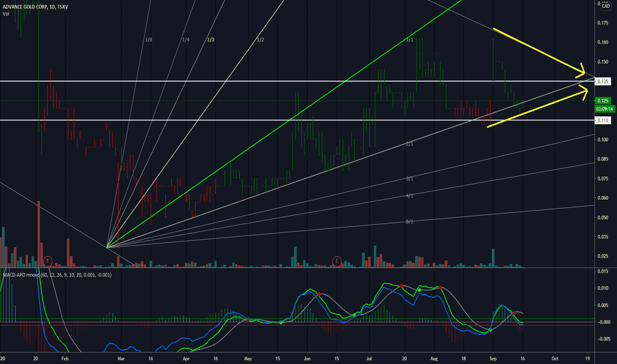The image size is (617, 364).
Task: Click the red MACD signal dot in early August
Action: [440, 288]
